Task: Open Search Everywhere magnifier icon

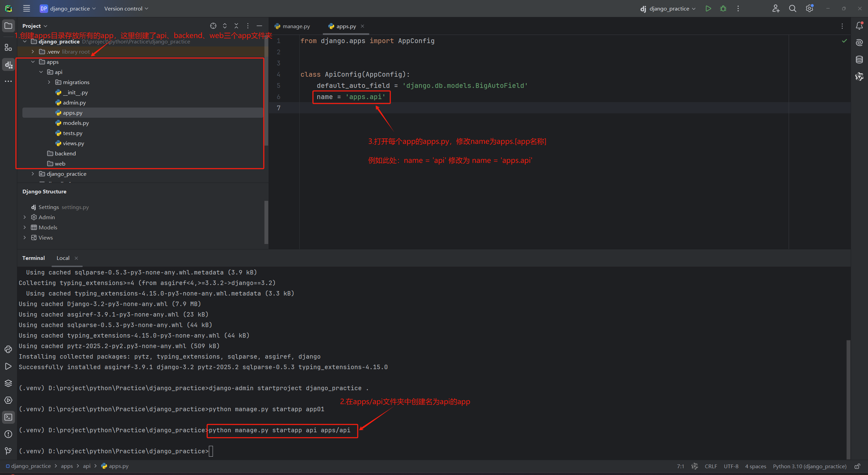Action: [792, 9]
